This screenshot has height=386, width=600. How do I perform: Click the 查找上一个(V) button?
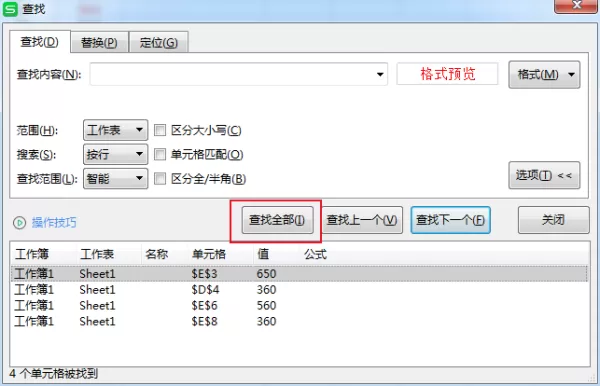[362, 220]
